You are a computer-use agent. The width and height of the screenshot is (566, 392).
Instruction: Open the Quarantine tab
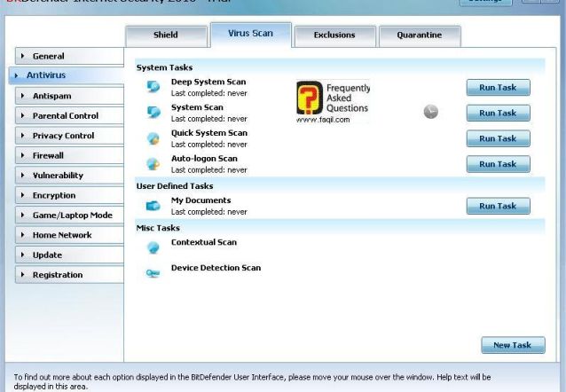(420, 35)
